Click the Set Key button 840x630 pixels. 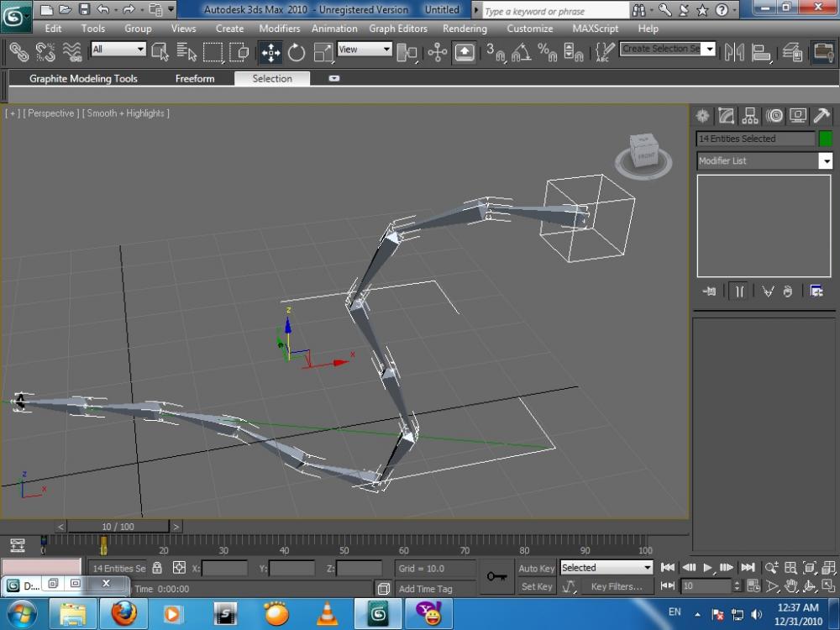[x=537, y=587]
